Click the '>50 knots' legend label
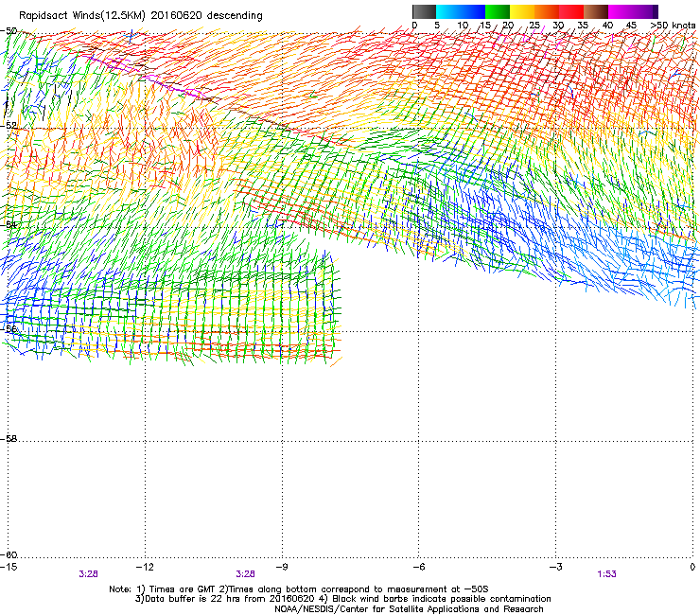Viewport: 700px width, 615px height. click(x=673, y=26)
